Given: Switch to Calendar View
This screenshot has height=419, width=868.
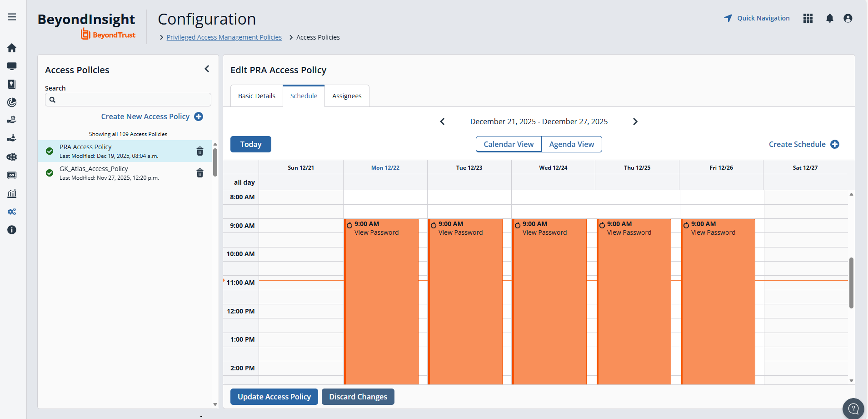Looking at the screenshot, I should [x=509, y=144].
